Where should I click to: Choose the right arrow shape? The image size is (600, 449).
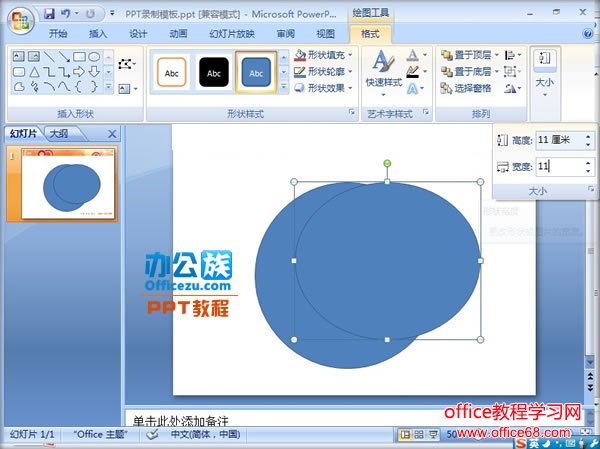pyautogui.click(x=79, y=72)
